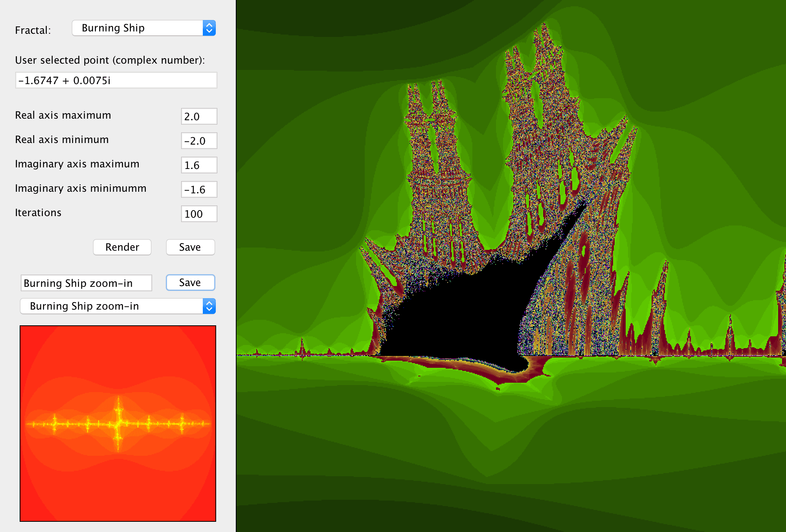Click the Imaginary axis maximum field
The image size is (786, 532).
pos(199,165)
